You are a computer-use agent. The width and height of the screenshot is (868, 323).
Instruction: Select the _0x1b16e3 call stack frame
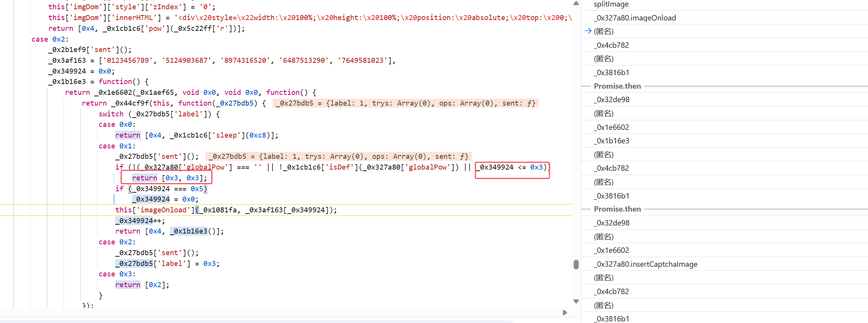pyautogui.click(x=611, y=141)
